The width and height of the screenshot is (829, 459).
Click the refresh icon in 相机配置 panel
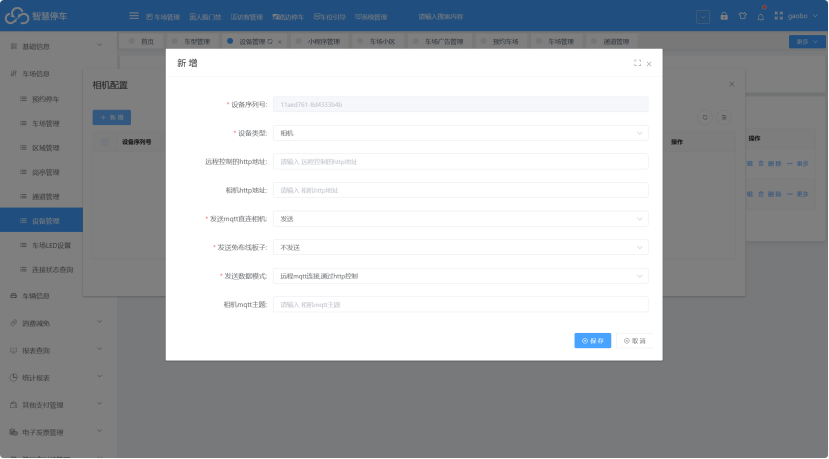[705, 117]
